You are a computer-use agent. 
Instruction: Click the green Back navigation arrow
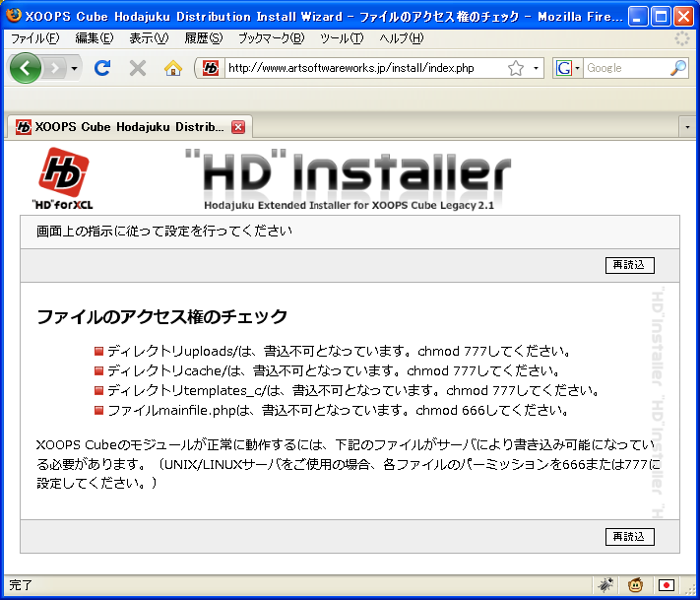25,68
